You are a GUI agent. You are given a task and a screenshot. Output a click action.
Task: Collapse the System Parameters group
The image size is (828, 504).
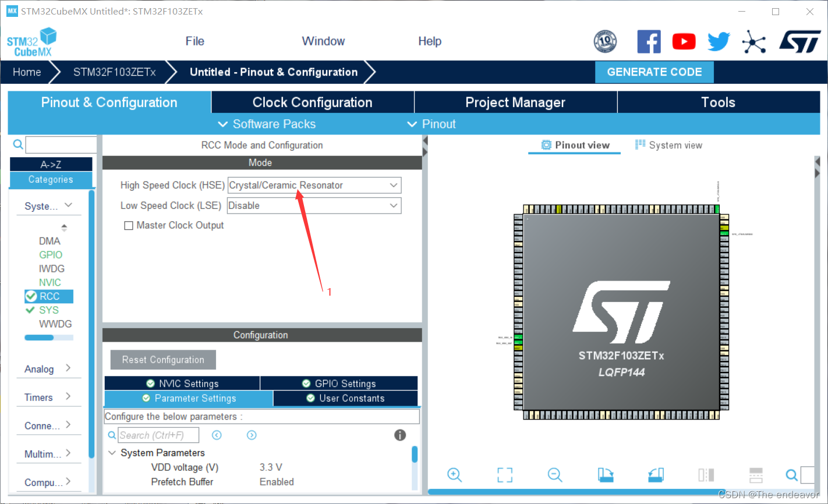click(112, 453)
